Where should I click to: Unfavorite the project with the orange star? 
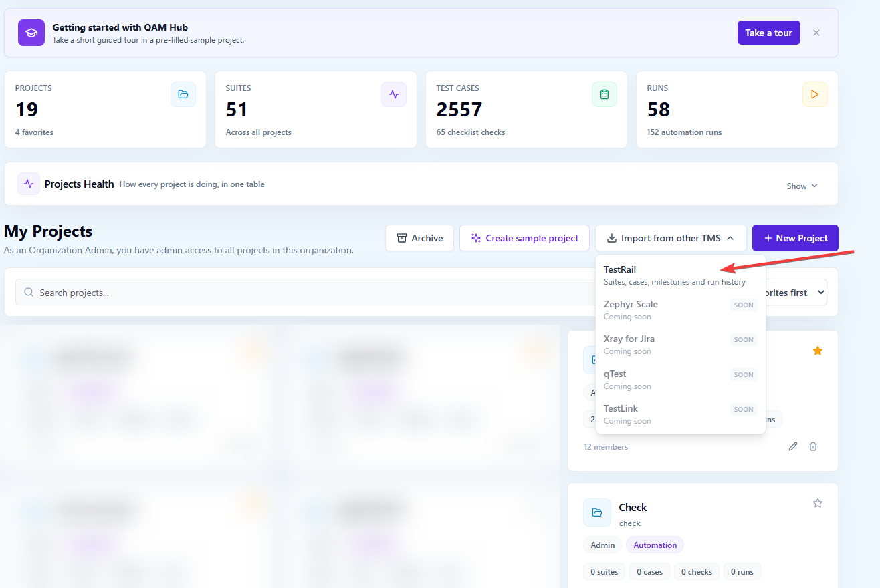[x=817, y=351]
